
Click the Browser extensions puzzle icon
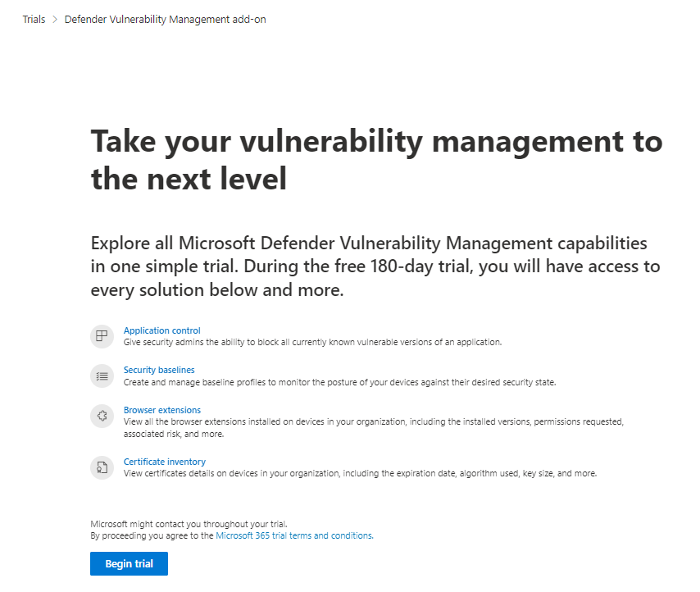[102, 416]
